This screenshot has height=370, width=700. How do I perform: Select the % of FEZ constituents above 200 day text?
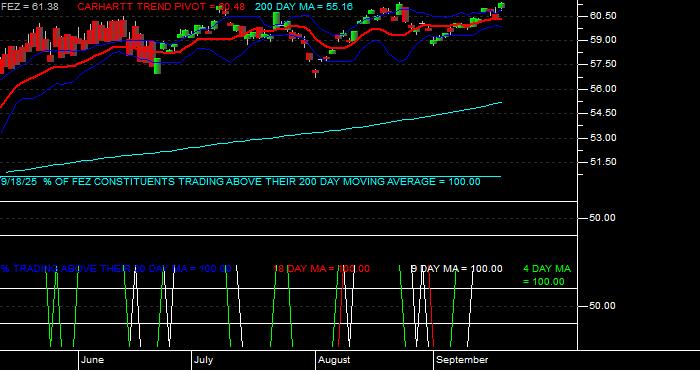click(241, 182)
